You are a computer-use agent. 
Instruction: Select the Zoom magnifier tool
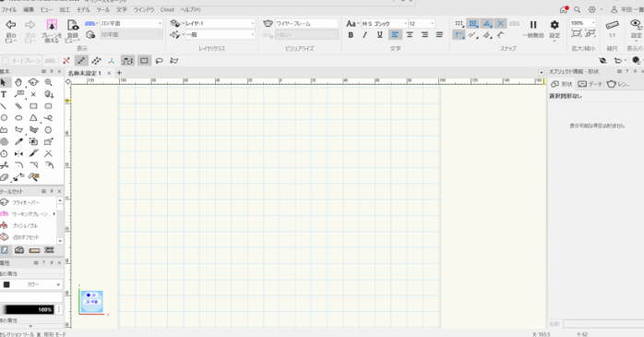point(49,82)
